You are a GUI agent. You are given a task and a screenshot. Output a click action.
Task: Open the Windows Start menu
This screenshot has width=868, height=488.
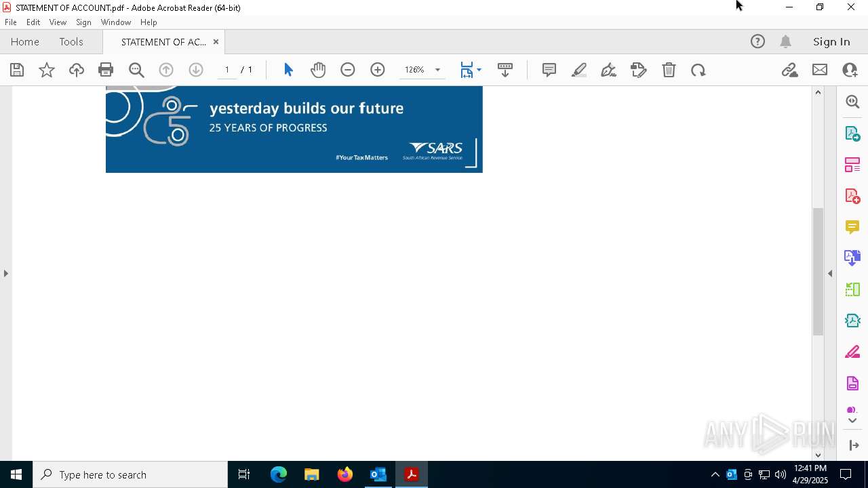point(16,474)
